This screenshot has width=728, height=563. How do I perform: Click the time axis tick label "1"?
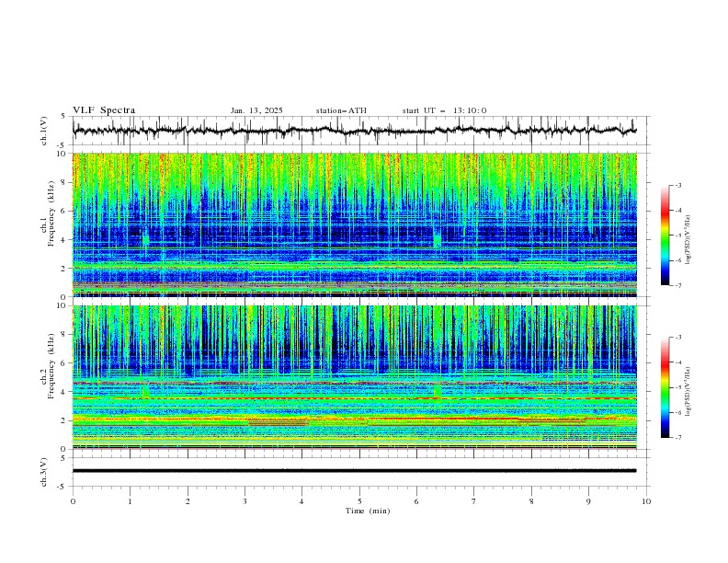pyautogui.click(x=130, y=501)
